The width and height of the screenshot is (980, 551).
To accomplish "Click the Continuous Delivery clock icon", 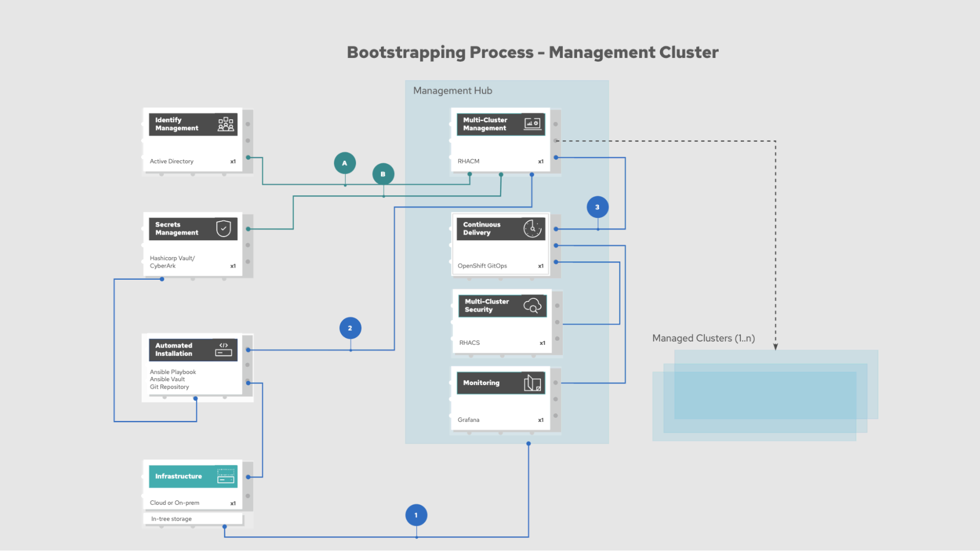I will pos(532,229).
